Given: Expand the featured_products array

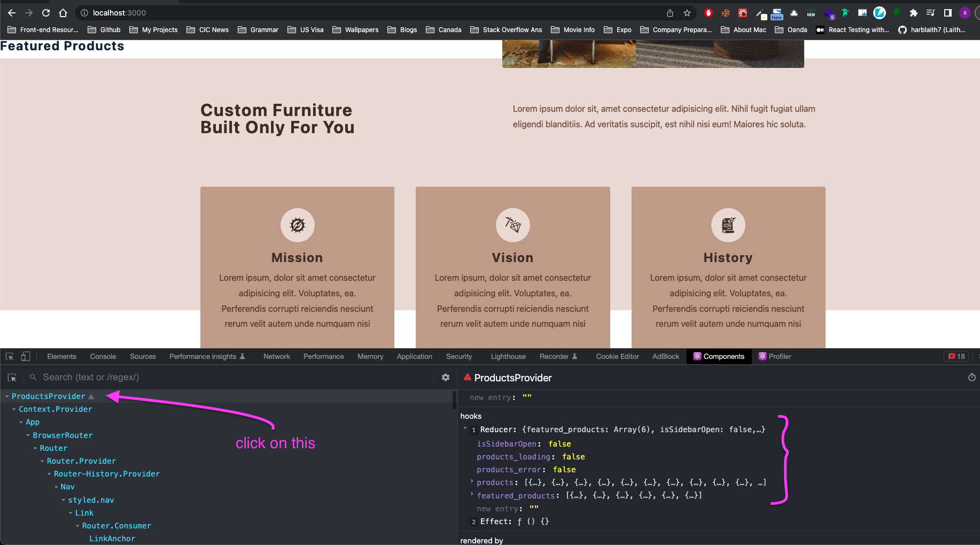Looking at the screenshot, I should (x=472, y=495).
